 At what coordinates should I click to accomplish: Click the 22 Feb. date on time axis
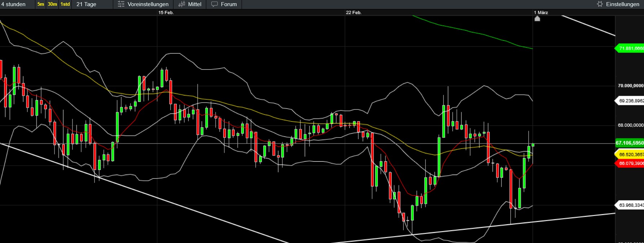[353, 13]
